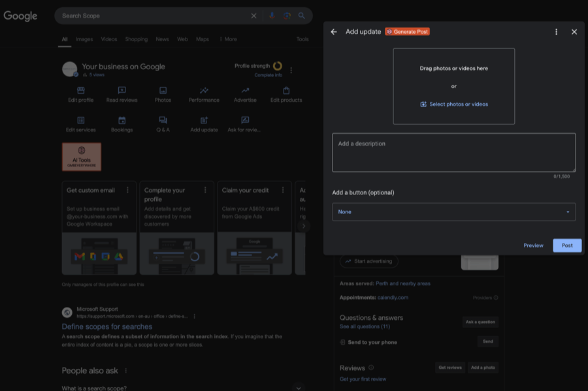Click the Providers info icon

pyautogui.click(x=496, y=298)
